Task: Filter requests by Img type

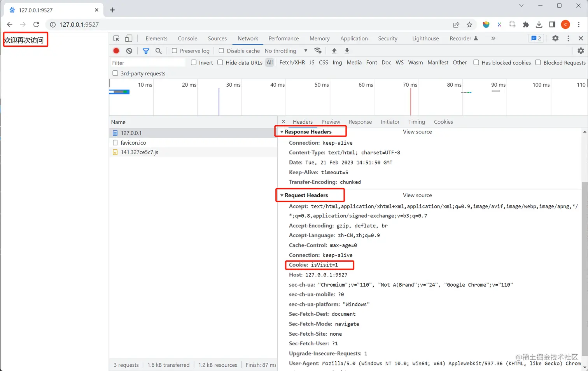Action: pos(337,63)
